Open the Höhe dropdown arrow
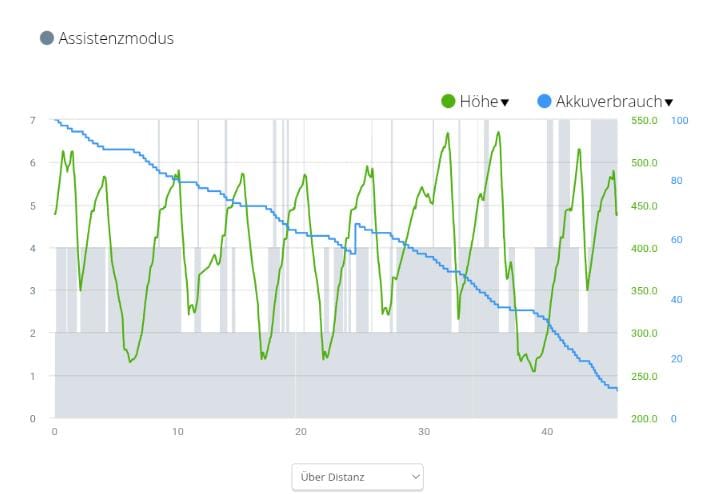Viewport: 719px width, 494px height. [x=505, y=102]
